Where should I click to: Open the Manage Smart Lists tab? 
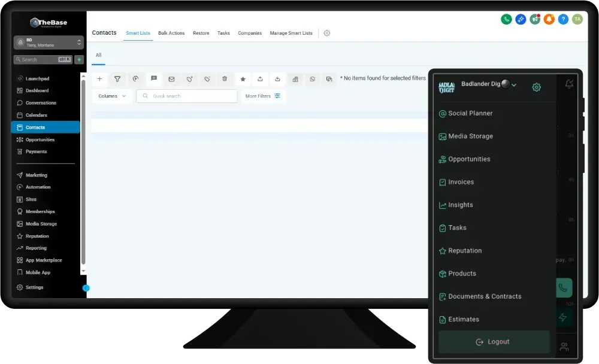(291, 34)
